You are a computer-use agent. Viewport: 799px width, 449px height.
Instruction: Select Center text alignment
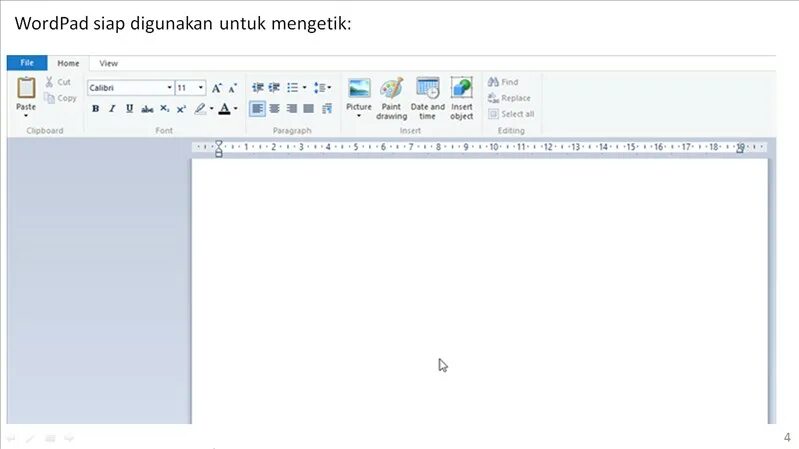pos(275,109)
